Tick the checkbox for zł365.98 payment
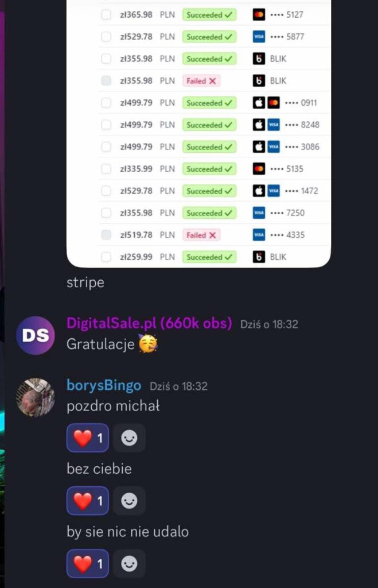Viewport: 378px width, 588px height. coord(106,14)
